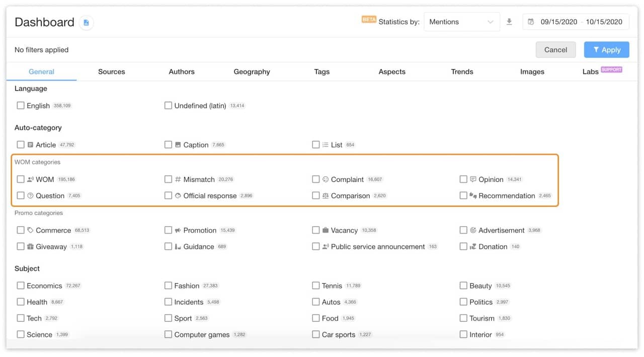Check the Complaint category filter
This screenshot has height=357, width=644.
316,179
